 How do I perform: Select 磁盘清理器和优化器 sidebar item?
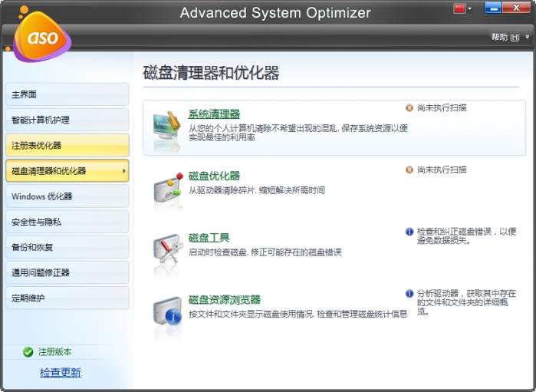tap(67, 171)
